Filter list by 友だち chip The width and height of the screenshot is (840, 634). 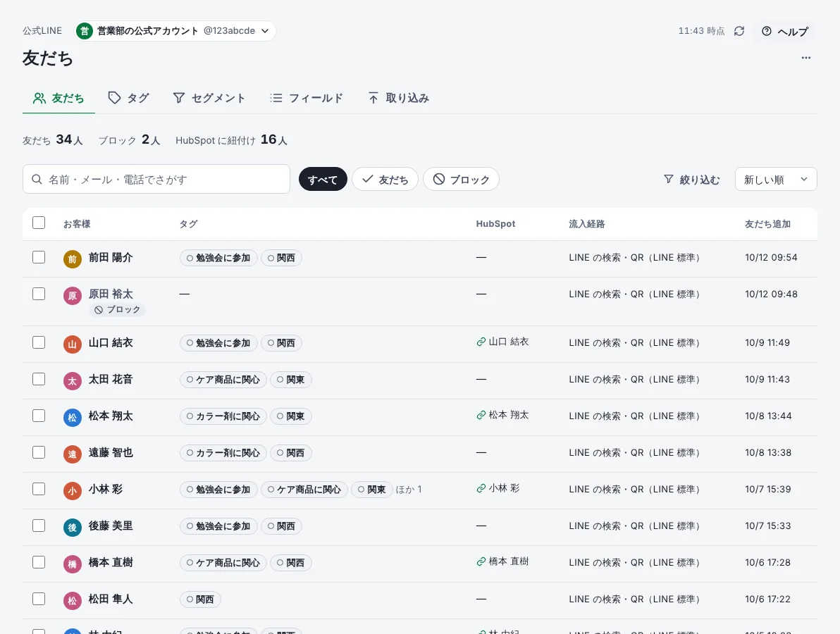coord(385,180)
